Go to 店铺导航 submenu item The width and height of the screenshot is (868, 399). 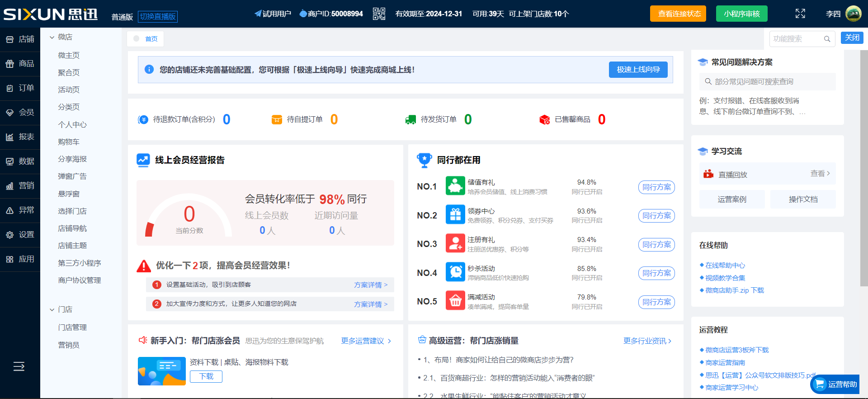click(72, 228)
